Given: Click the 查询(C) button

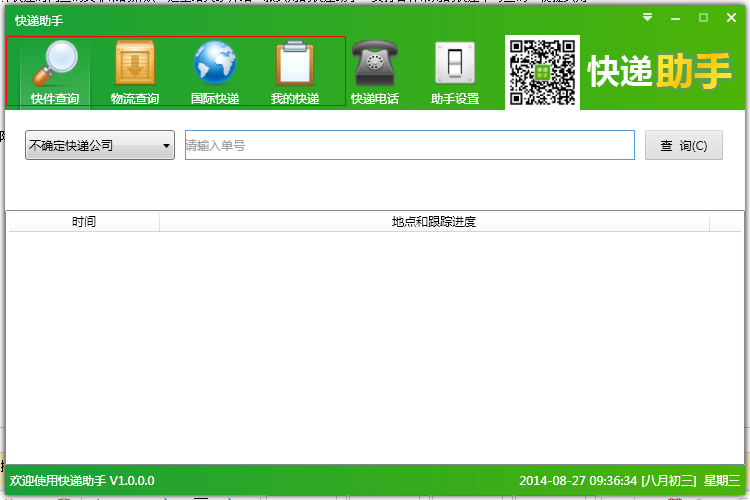Looking at the screenshot, I should coord(684,145).
